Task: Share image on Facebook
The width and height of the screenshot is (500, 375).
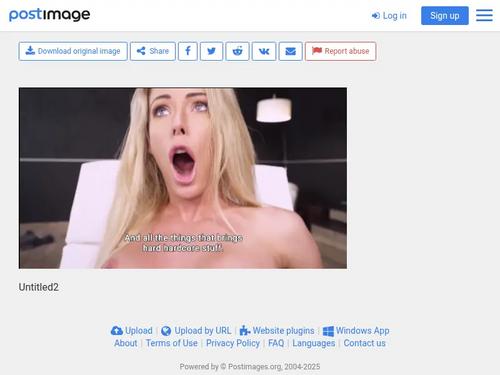Action: (x=188, y=51)
